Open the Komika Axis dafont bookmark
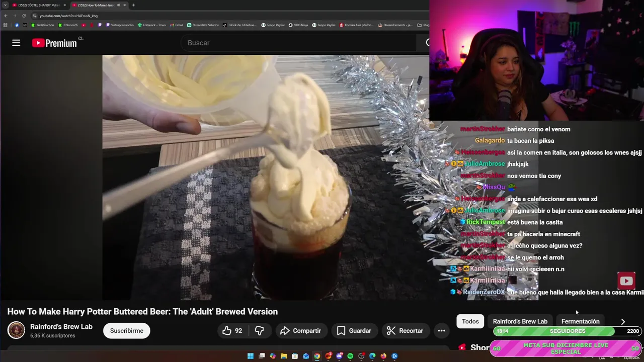The height and width of the screenshot is (362, 644). click(x=357, y=25)
